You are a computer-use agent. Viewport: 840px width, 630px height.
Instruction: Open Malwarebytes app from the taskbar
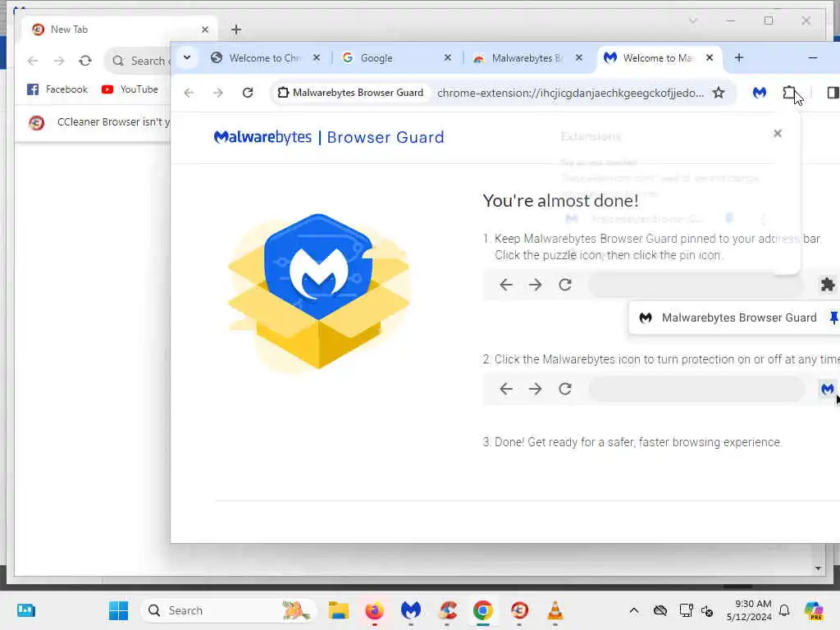click(410, 610)
